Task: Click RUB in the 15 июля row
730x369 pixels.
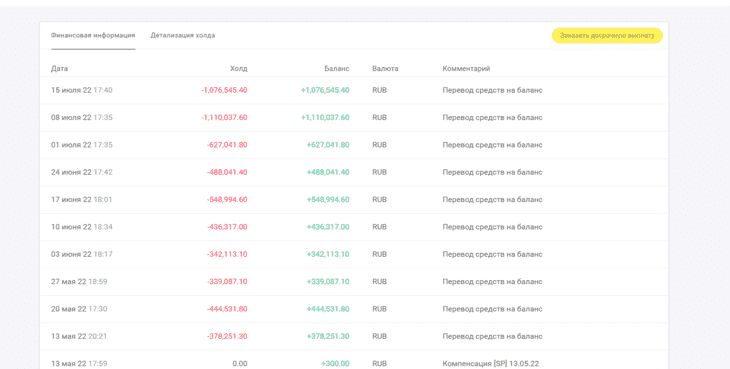Action: [x=379, y=90]
